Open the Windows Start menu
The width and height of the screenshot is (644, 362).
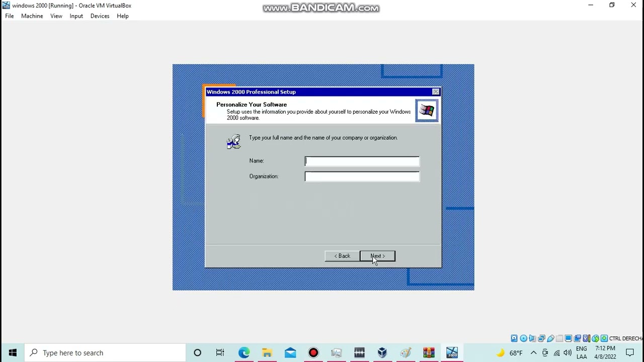(13, 353)
